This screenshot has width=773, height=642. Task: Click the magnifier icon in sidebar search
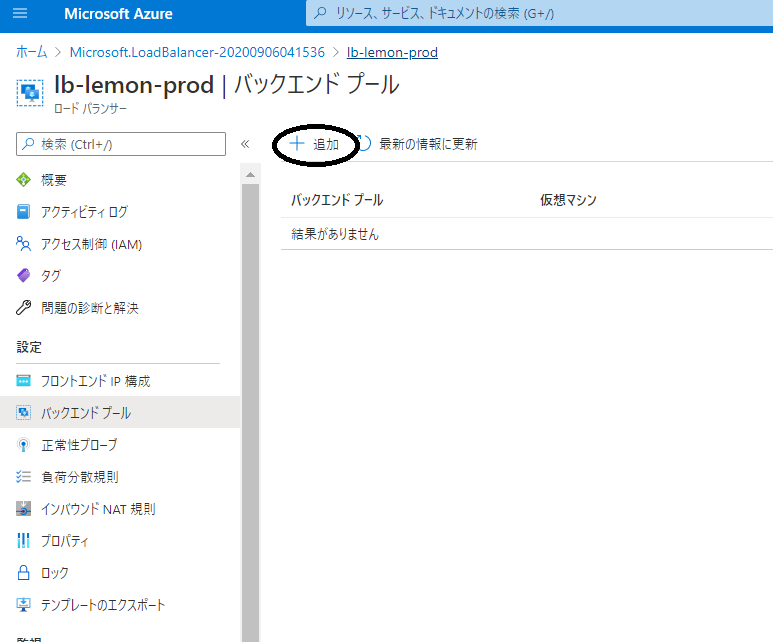pos(29,143)
